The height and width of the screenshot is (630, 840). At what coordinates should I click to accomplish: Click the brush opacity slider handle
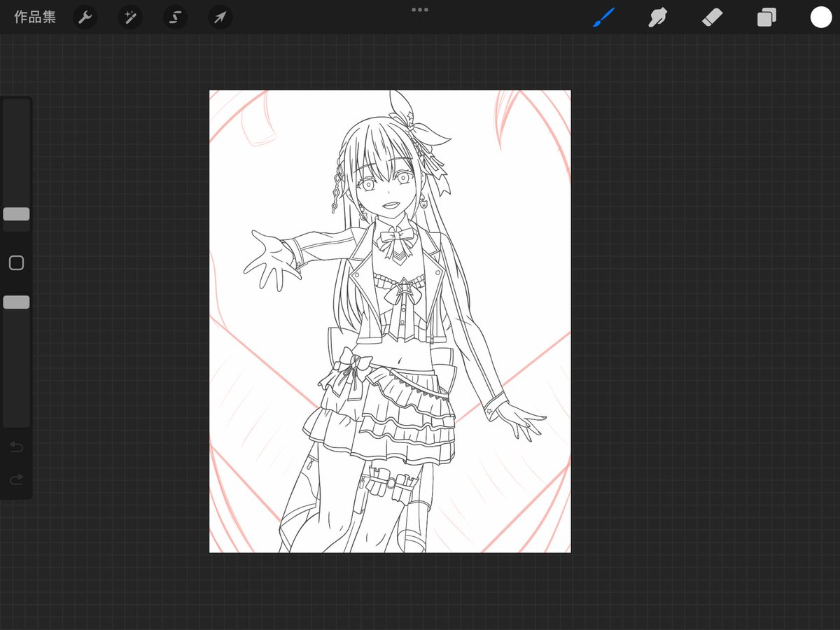click(16, 302)
